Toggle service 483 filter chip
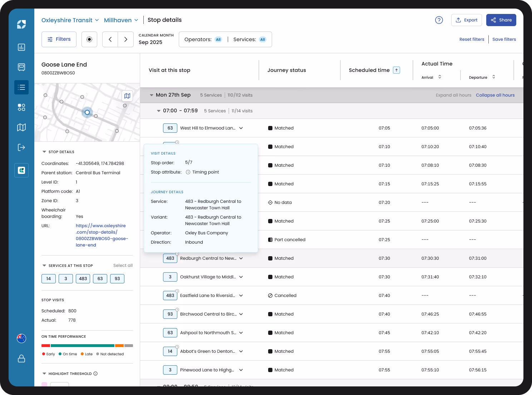532x395 pixels. [x=83, y=279]
